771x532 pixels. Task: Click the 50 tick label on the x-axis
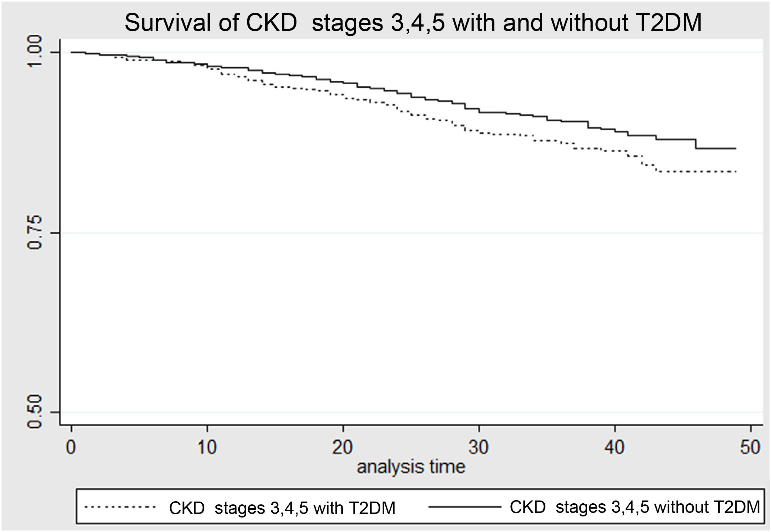(750, 447)
